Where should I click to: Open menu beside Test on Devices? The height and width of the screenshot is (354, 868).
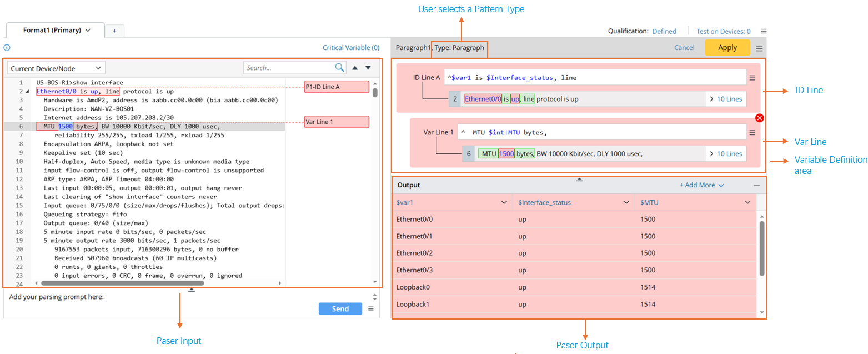[764, 32]
